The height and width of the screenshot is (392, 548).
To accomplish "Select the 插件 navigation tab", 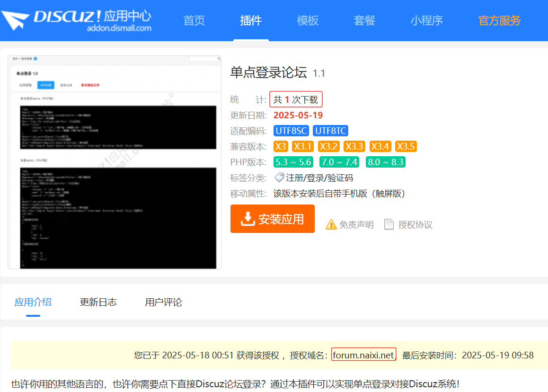I will coord(251,20).
